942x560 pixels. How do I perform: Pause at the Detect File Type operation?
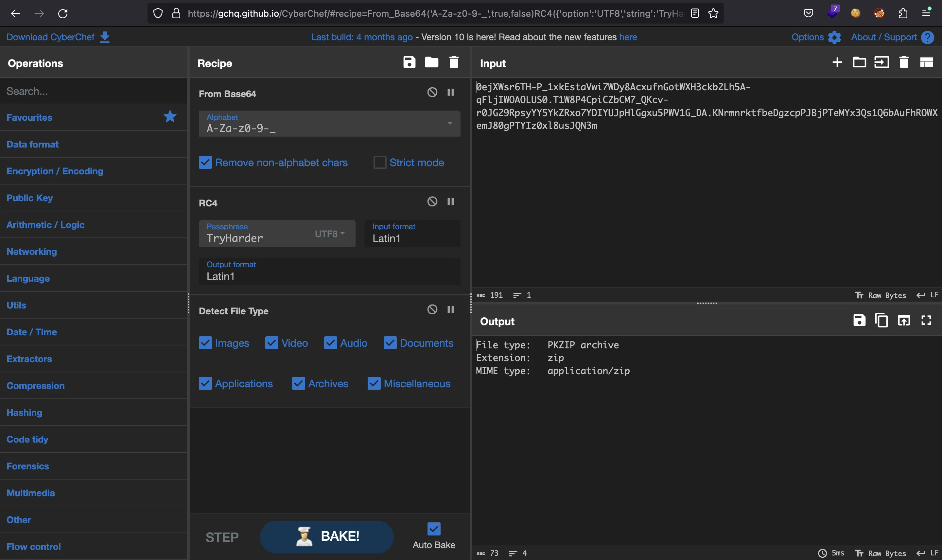tap(450, 309)
